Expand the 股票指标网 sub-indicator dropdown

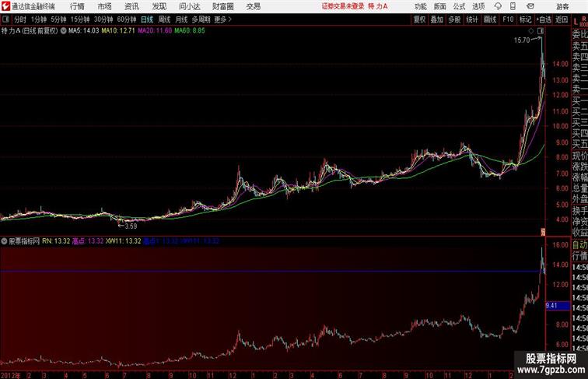coord(4,241)
